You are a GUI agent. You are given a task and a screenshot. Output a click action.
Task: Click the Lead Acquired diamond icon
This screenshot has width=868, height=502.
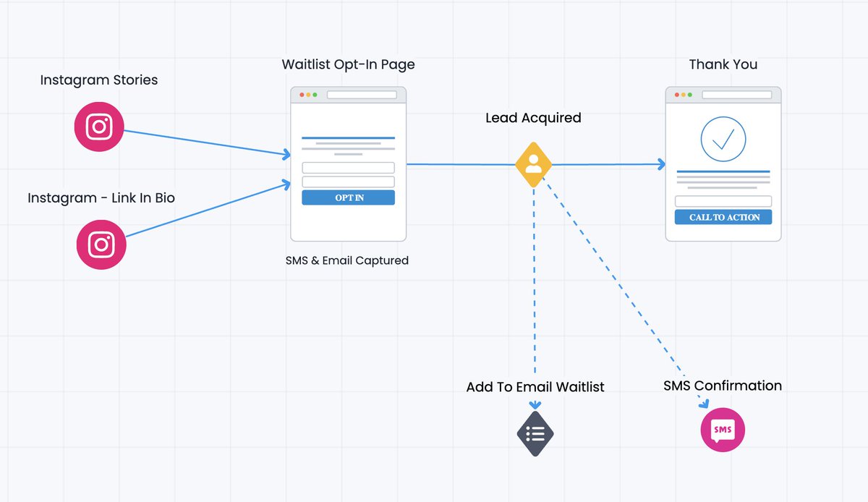point(534,164)
